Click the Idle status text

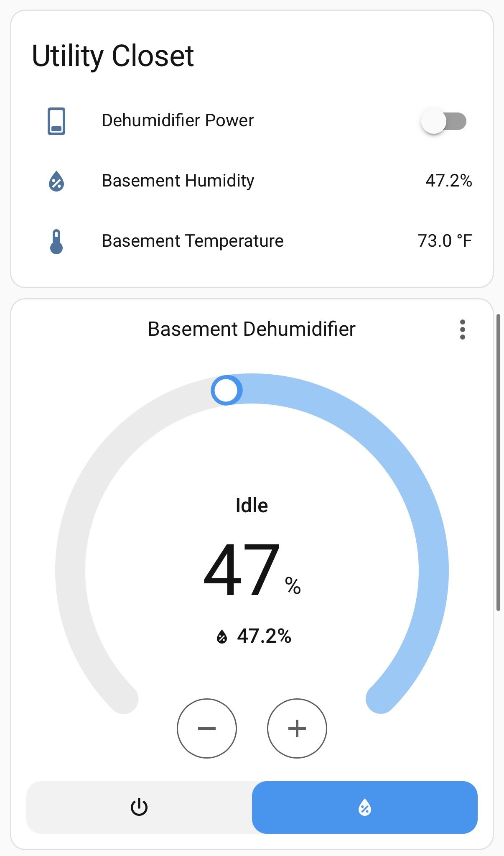tap(251, 505)
